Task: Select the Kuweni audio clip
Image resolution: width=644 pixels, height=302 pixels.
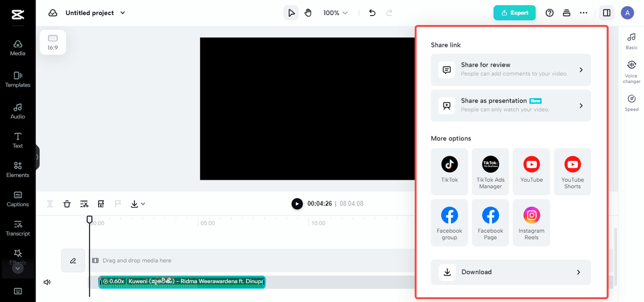Action: pyautogui.click(x=182, y=282)
